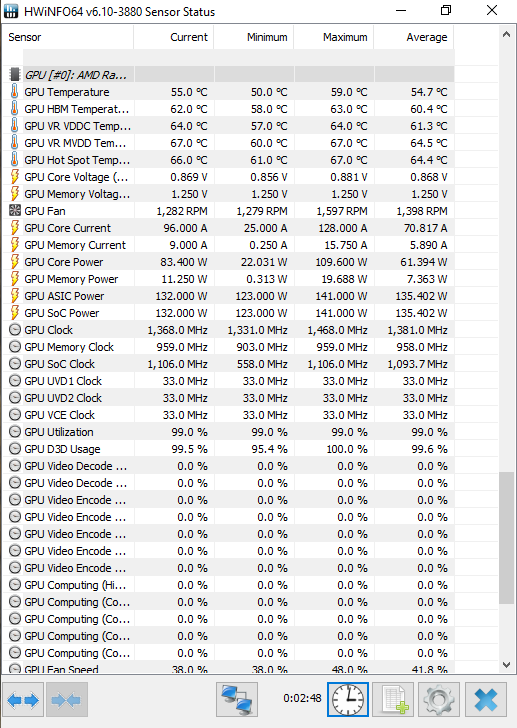Image resolution: width=517 pixels, height=728 pixels.
Task: Select the GPU UVD1 Clock row label
Action: [63, 381]
